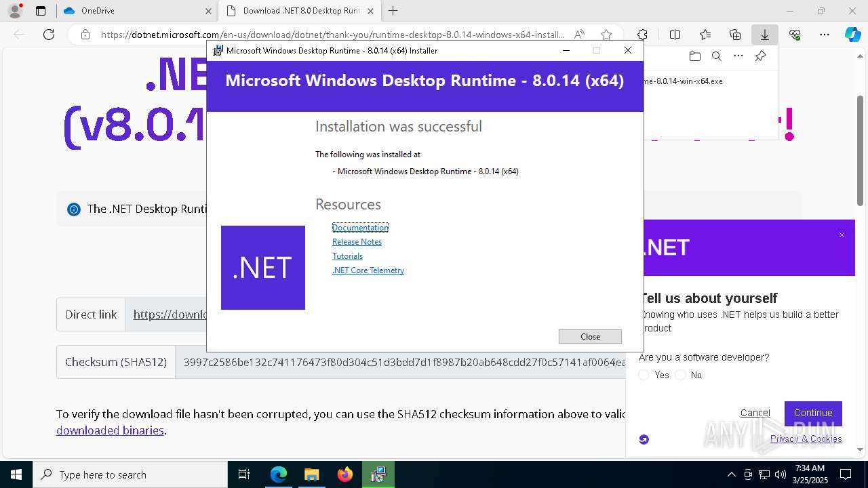Click the info icon on the page banner
This screenshot has width=868, height=488.
[x=74, y=209]
